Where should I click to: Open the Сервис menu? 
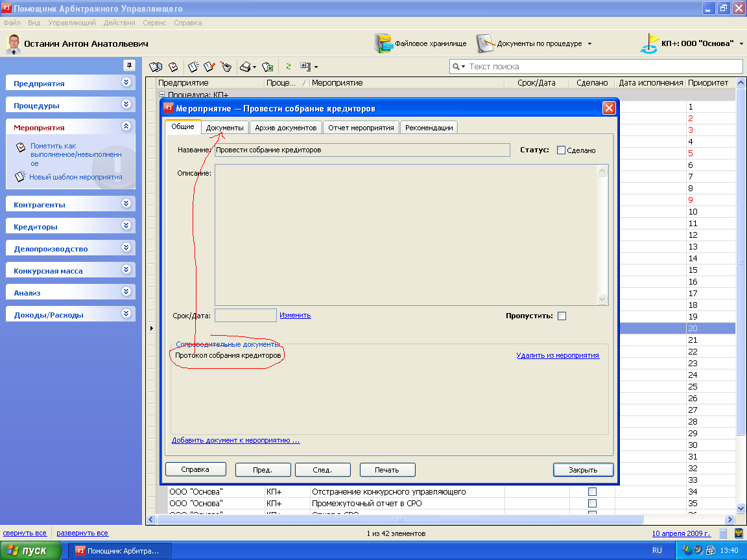(x=154, y=23)
